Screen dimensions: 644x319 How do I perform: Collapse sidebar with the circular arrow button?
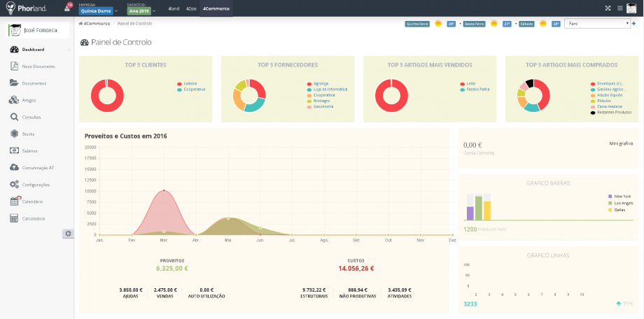pyautogui.click(x=68, y=234)
